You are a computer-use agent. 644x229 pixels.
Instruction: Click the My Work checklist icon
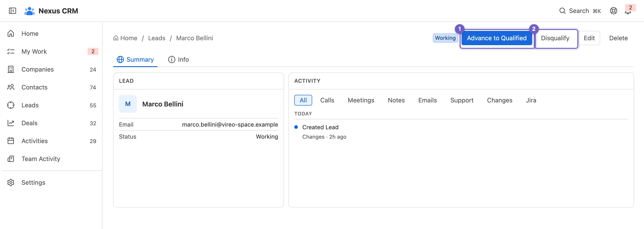point(11,51)
